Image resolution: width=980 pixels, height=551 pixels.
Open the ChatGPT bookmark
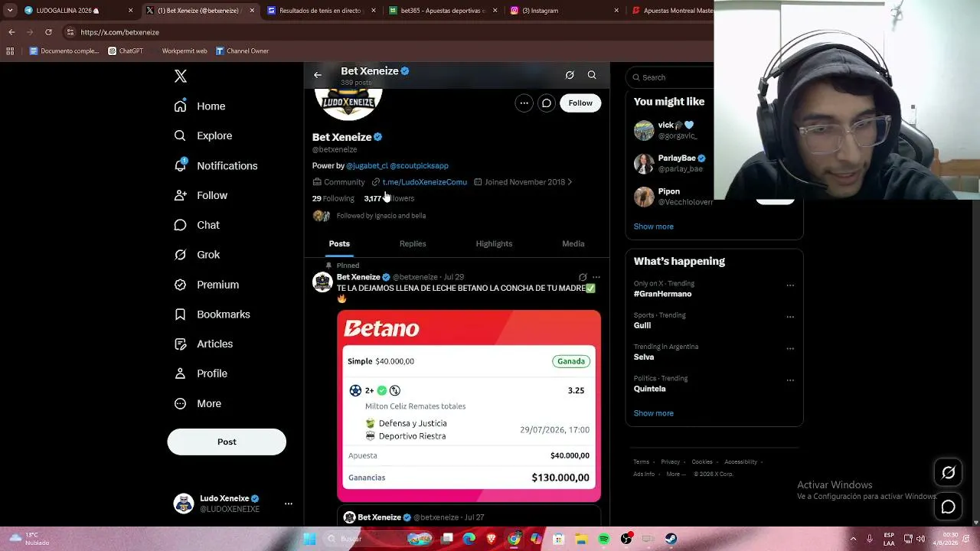[x=126, y=51]
